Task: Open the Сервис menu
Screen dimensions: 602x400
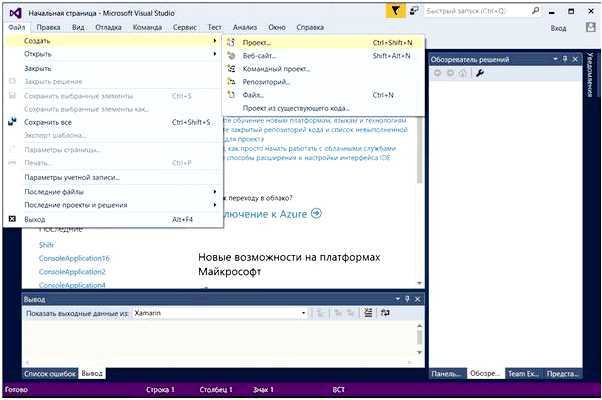Action: pos(185,27)
